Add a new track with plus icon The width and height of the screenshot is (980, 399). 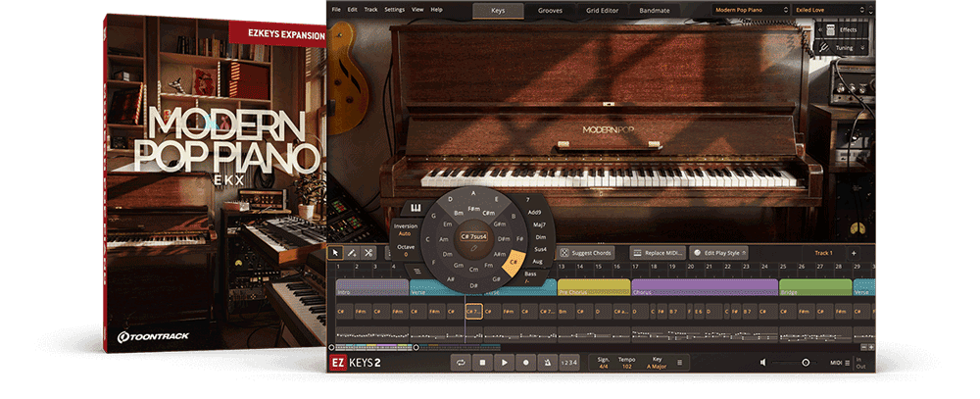pyautogui.click(x=854, y=253)
